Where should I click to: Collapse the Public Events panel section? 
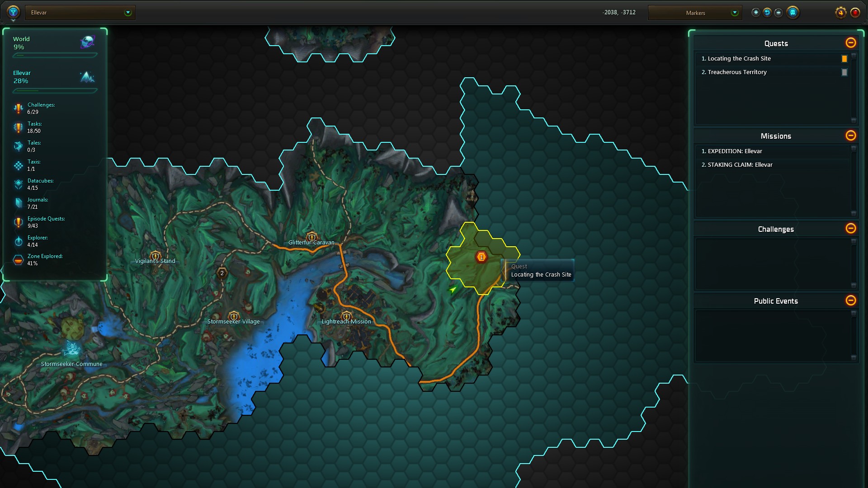click(850, 300)
